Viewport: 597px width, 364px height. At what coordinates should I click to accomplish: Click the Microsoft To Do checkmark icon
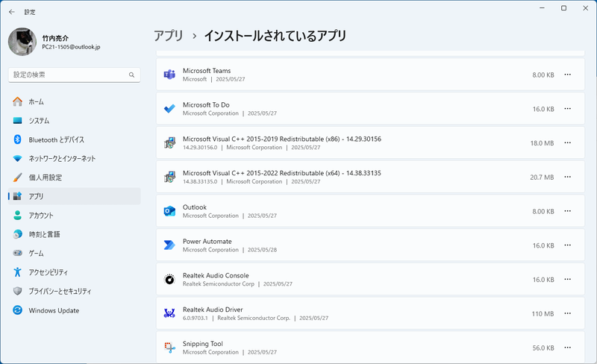pos(169,109)
